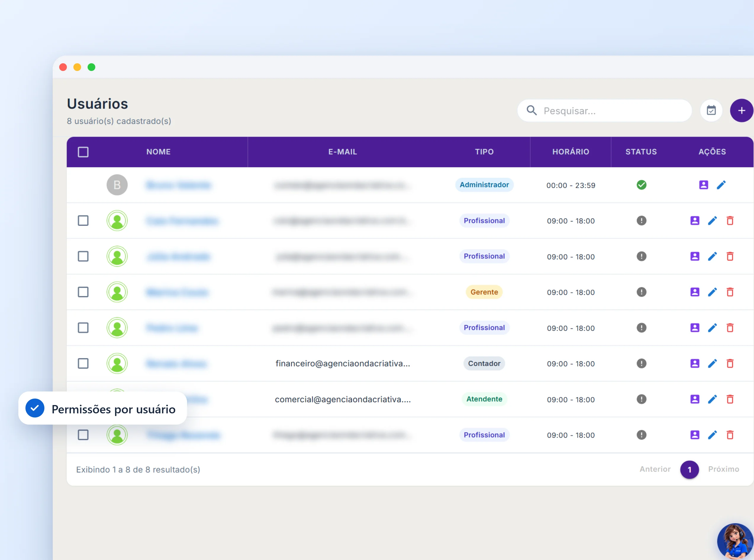Edit the Administrador user with pencil icon
Viewport: 754px width, 560px height.
(721, 185)
